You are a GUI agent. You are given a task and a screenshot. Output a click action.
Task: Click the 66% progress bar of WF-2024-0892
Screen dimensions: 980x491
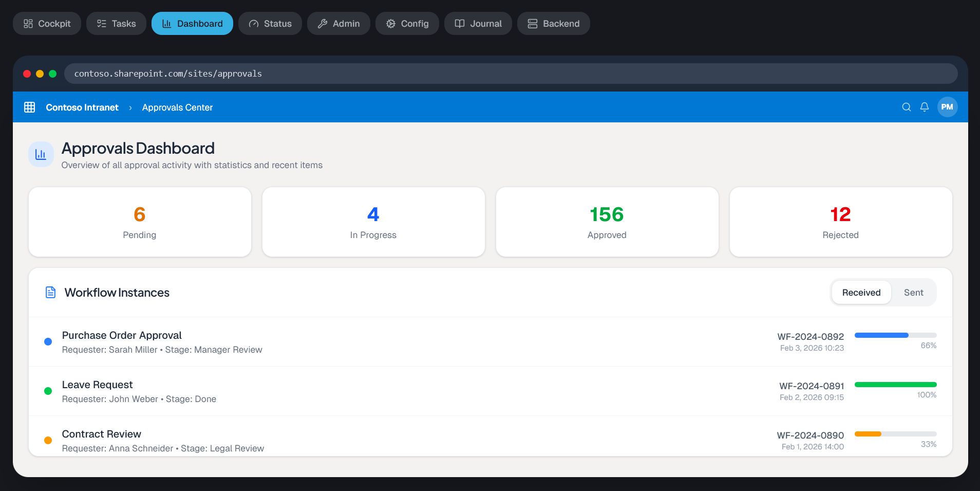click(x=895, y=335)
